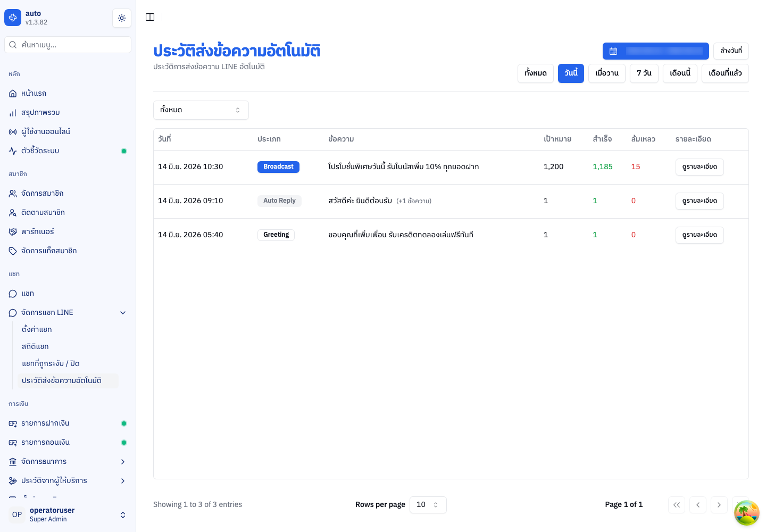Click the OP user avatar
Screen dimensions: 766x532
click(x=17, y=514)
